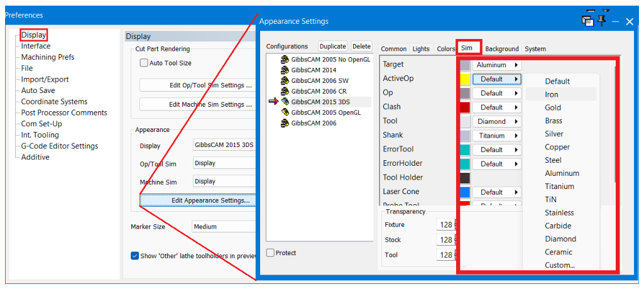644x289 pixels.
Task: Switch to the Common tab
Action: click(x=393, y=49)
